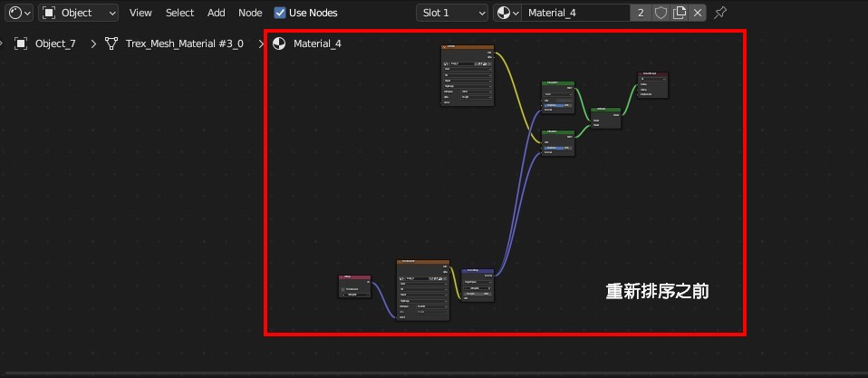
Task: Click the Object_7 breadcrumb icon
Action: pyautogui.click(x=21, y=44)
